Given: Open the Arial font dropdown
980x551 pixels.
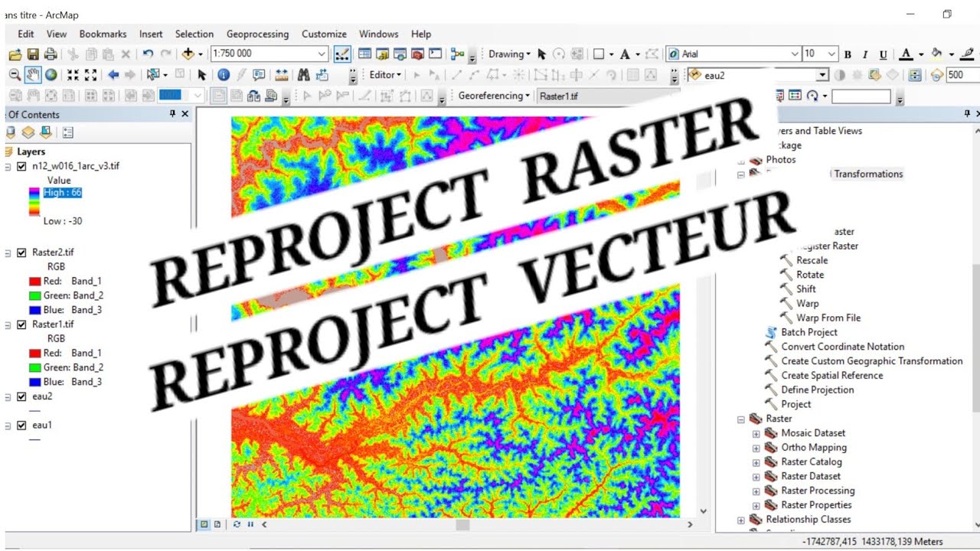Looking at the screenshot, I should coord(795,54).
